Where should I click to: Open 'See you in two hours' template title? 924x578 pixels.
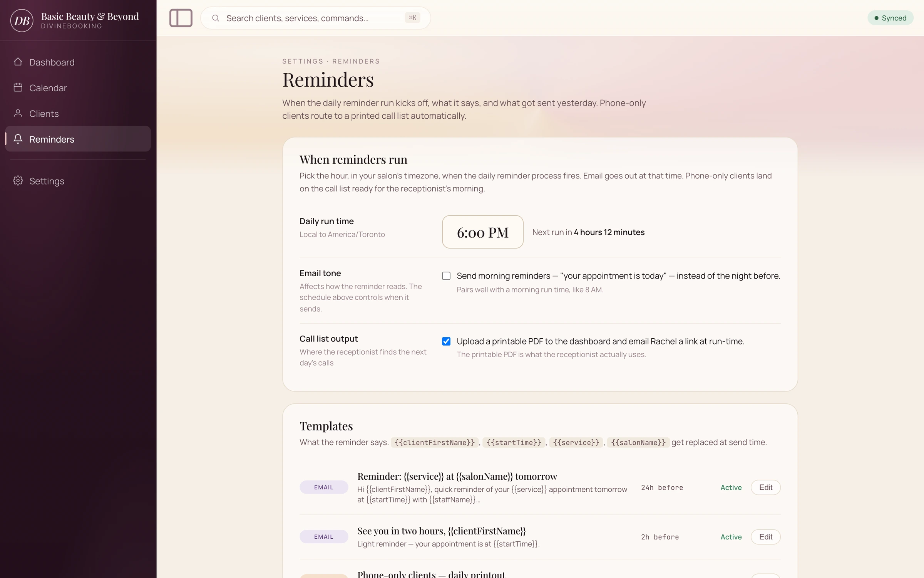tap(441, 531)
